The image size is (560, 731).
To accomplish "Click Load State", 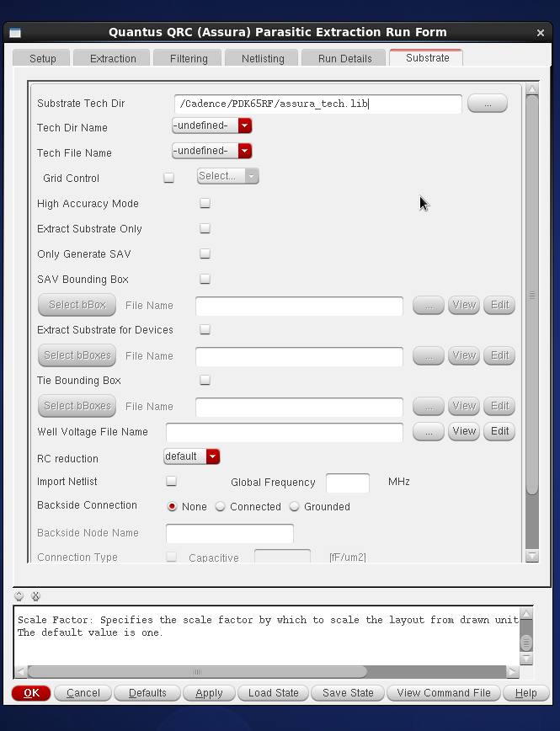I will [x=273, y=693].
